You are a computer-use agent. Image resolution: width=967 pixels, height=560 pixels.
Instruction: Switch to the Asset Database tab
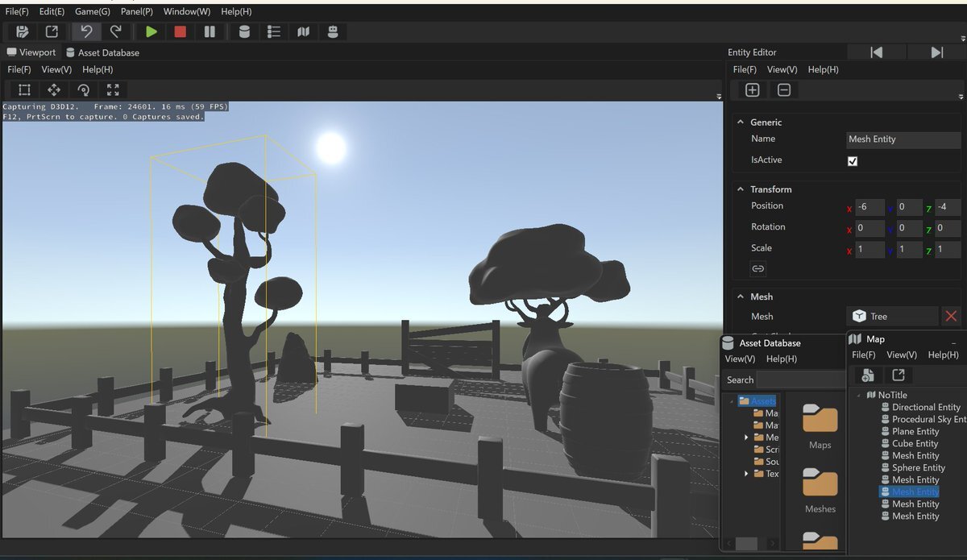(x=102, y=52)
